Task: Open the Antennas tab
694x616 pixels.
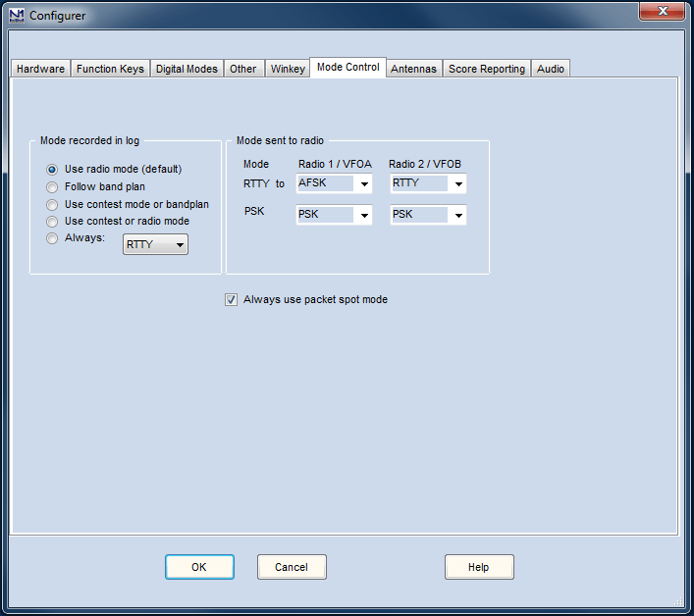Action: [x=414, y=69]
